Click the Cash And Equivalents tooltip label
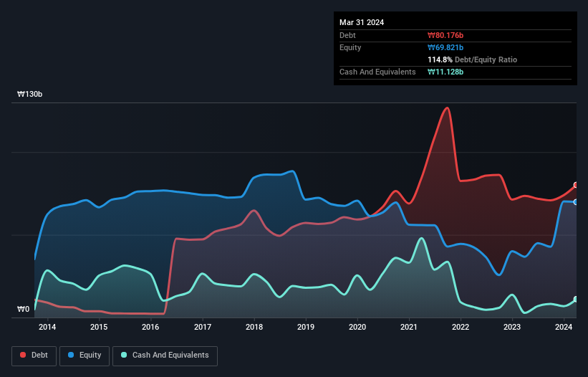The image size is (588, 377). click(377, 72)
